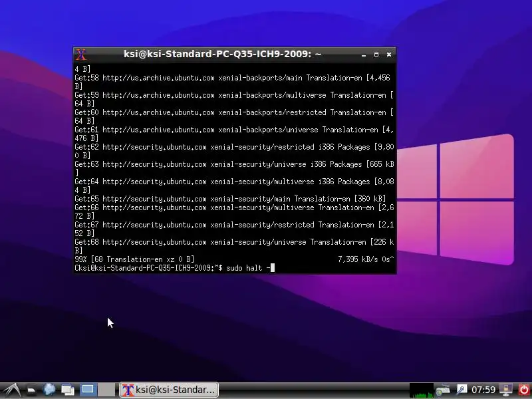Open the Lubuntu start menu bird icon
This screenshot has width=532, height=399.
click(12, 390)
